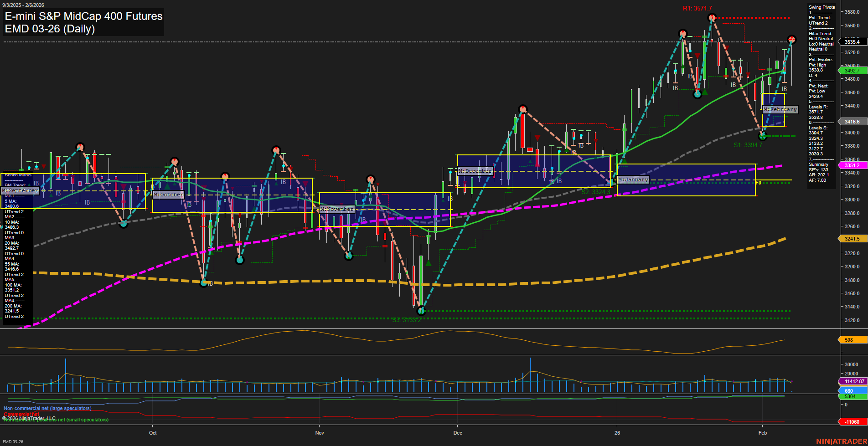Click the red swing high marker at R1 3571.7
The width and height of the screenshot is (868, 446).
pyautogui.click(x=712, y=17)
